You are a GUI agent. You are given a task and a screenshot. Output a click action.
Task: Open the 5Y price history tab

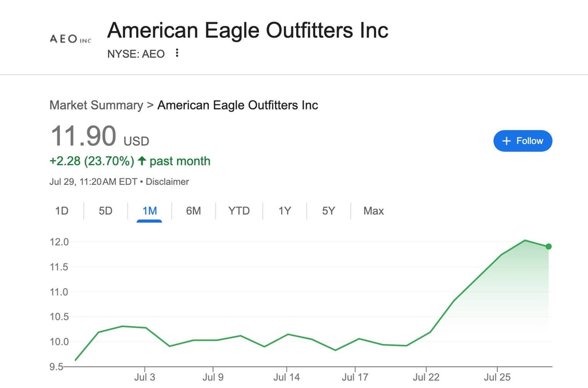(x=328, y=211)
